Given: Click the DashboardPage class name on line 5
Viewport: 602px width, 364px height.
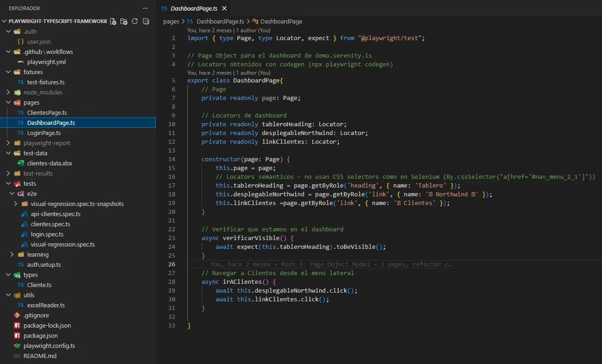Looking at the screenshot, I should tap(256, 80).
